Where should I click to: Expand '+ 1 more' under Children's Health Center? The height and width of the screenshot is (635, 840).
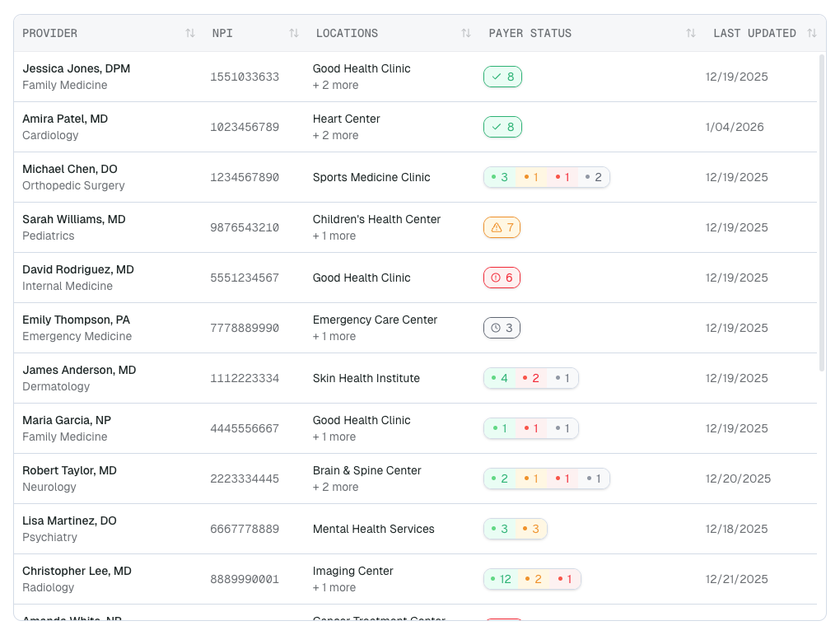coord(334,236)
